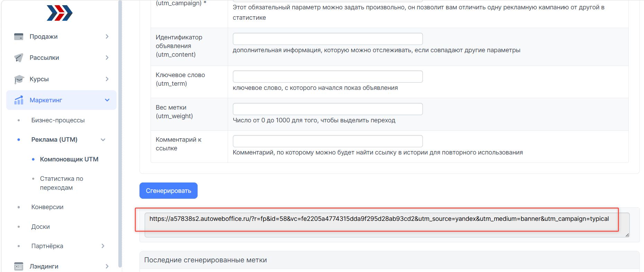Expand the Продажи menu chevron
Viewport: 644px width, 272px height.
[107, 37]
